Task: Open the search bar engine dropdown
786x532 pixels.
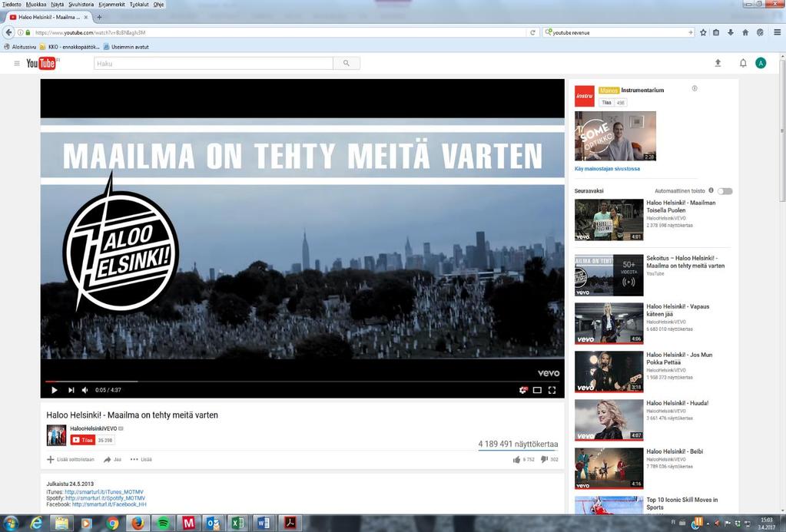Action: tap(549, 32)
